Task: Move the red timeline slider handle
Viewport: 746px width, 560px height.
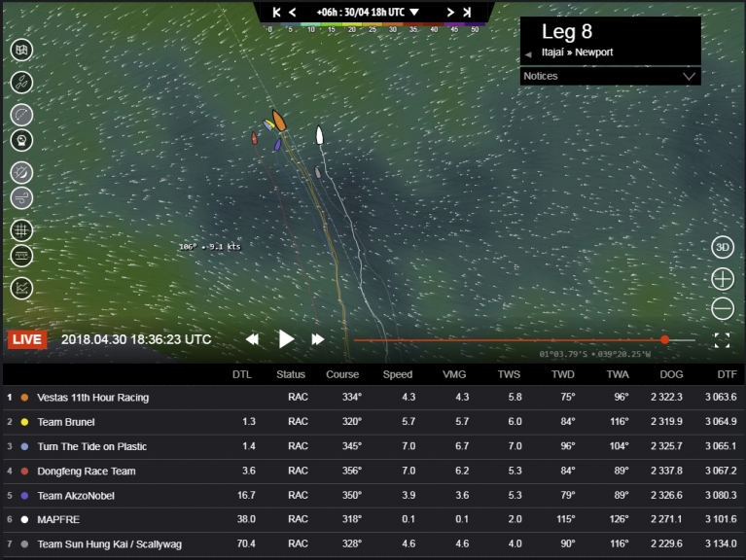Action: (664, 339)
